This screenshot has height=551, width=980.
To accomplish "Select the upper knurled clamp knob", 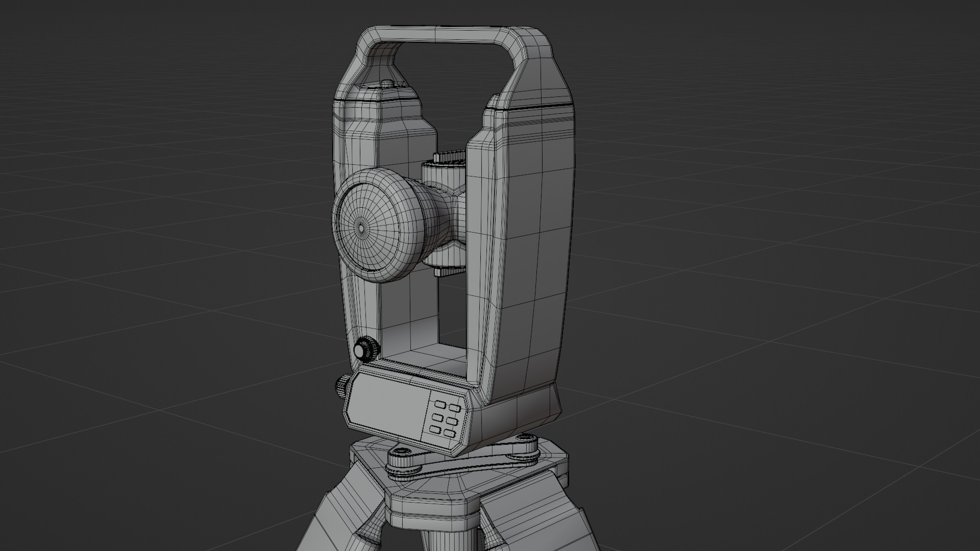I will (366, 349).
